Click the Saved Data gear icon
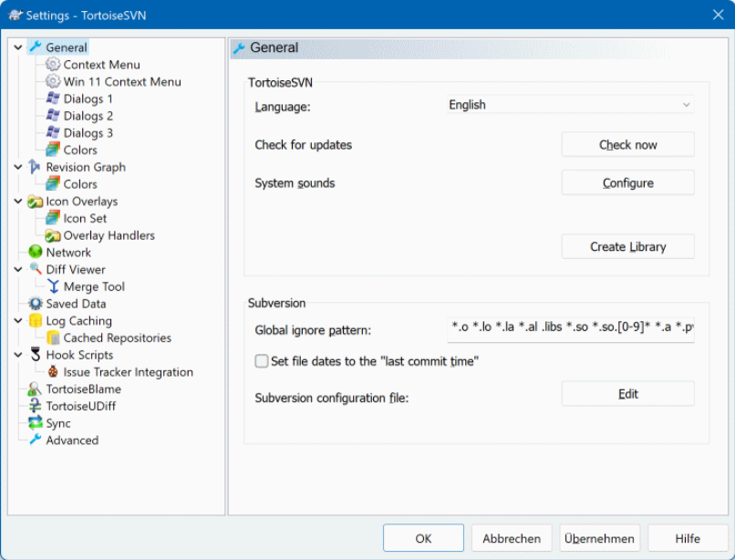This screenshot has height=560, width=735. [x=36, y=304]
